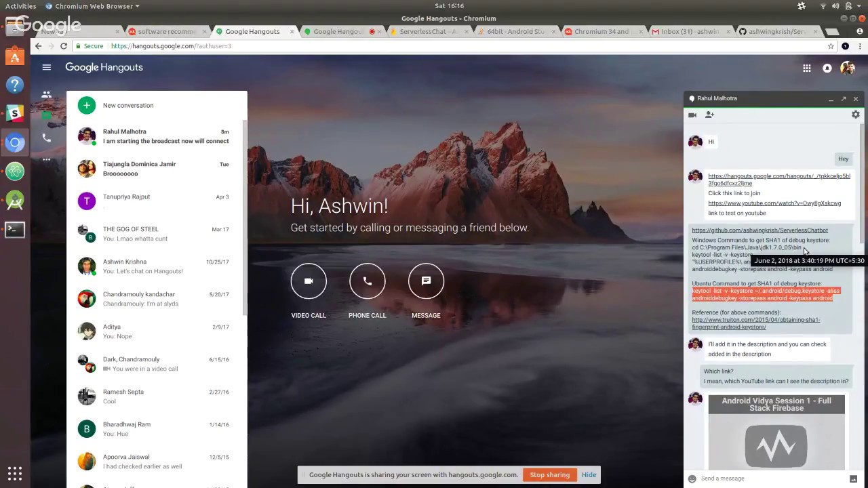Open Ashwin Krishna conversation
The image size is (868, 488).
tap(157, 266)
